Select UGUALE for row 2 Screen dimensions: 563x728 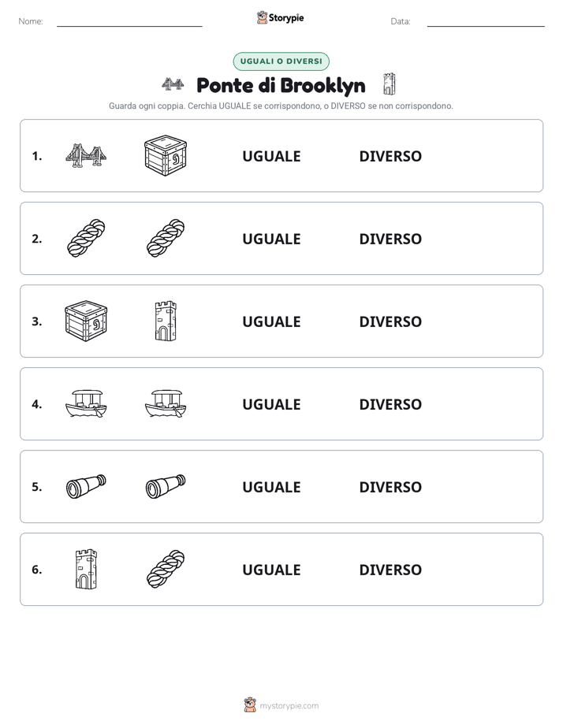coord(271,239)
